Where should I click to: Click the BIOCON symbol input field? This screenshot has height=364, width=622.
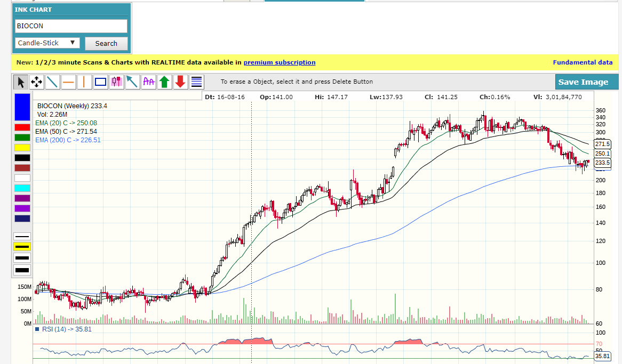point(71,26)
